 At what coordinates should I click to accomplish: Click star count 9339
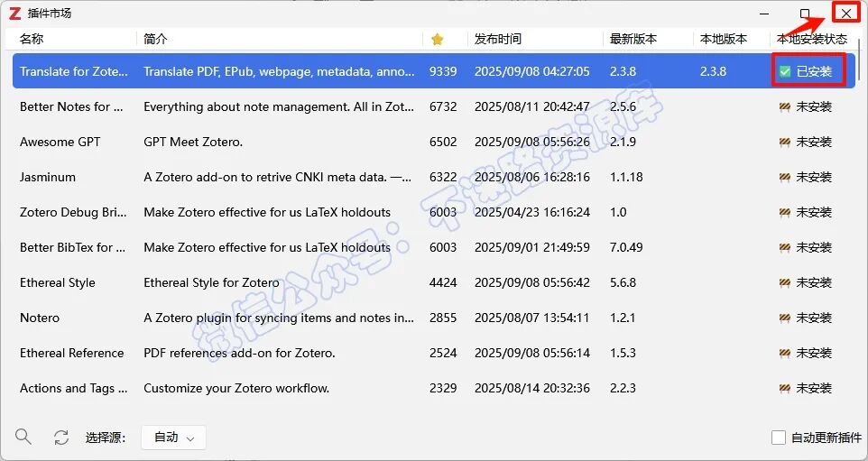443,71
